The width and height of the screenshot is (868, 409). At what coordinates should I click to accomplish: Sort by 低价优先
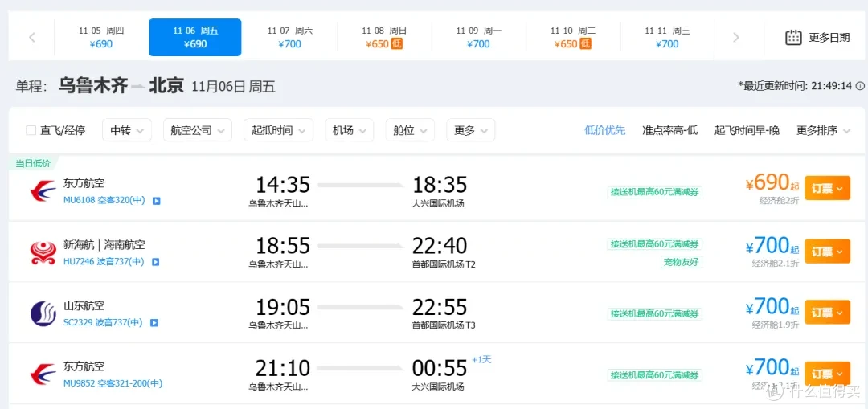605,131
